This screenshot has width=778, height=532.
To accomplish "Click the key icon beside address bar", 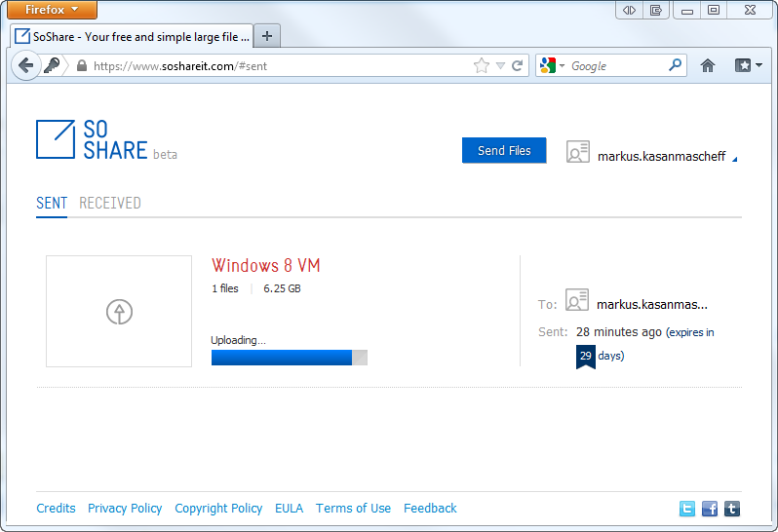I will (52, 65).
